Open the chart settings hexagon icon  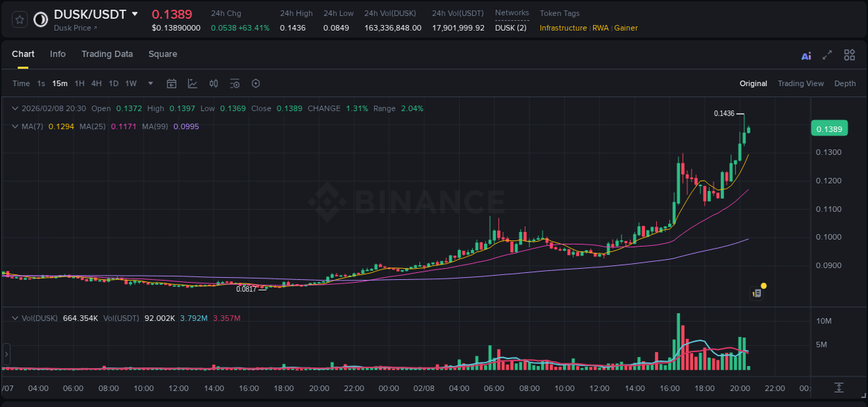point(256,83)
